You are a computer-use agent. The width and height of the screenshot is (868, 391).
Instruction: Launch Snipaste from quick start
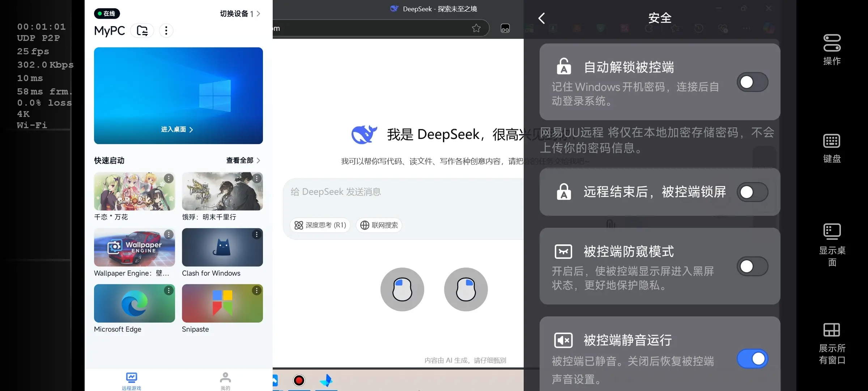point(222,303)
